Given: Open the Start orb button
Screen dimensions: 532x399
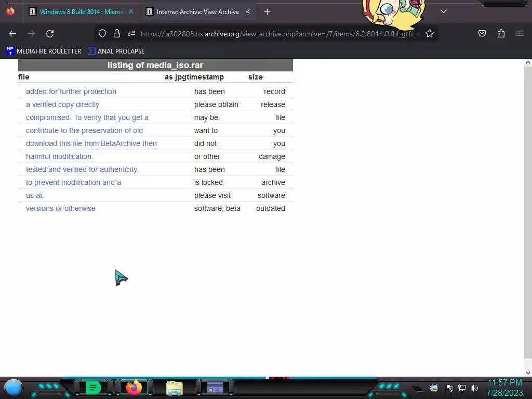Looking at the screenshot, I should [x=13, y=388].
